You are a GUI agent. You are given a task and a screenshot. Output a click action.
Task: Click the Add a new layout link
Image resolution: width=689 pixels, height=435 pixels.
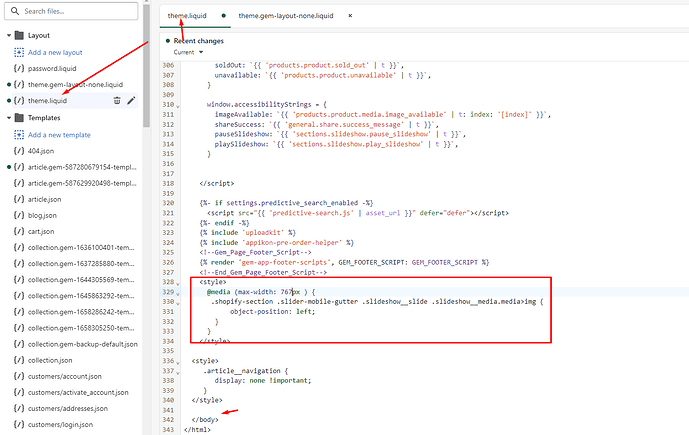point(58,51)
